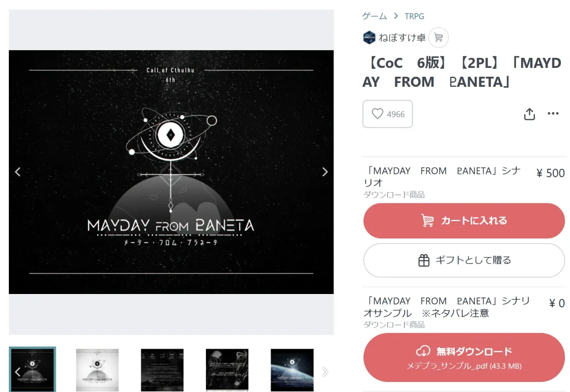The height and width of the screenshot is (392, 570).
Task: Show previous image with left arrow
Action: coord(17,171)
